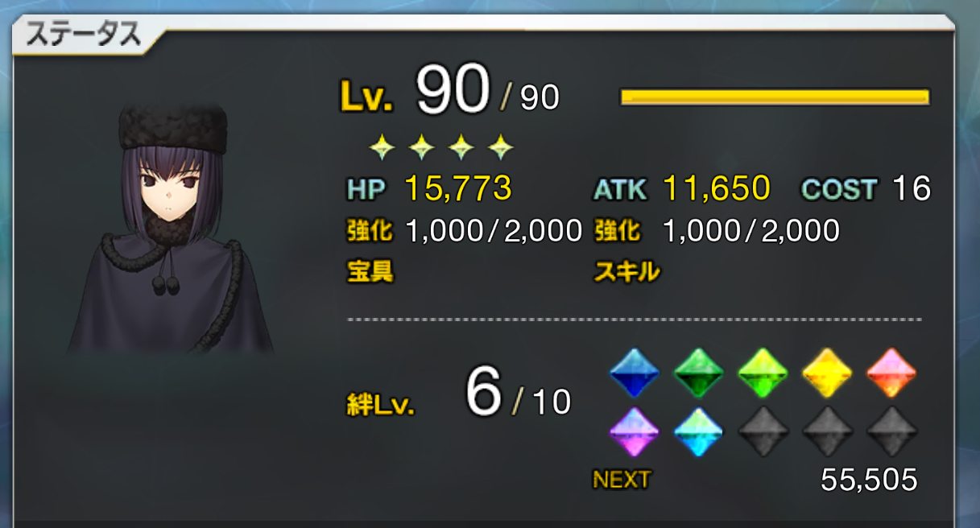This screenshot has height=528, width=980.
Task: Click the HP value 15,773
Action: (x=457, y=188)
